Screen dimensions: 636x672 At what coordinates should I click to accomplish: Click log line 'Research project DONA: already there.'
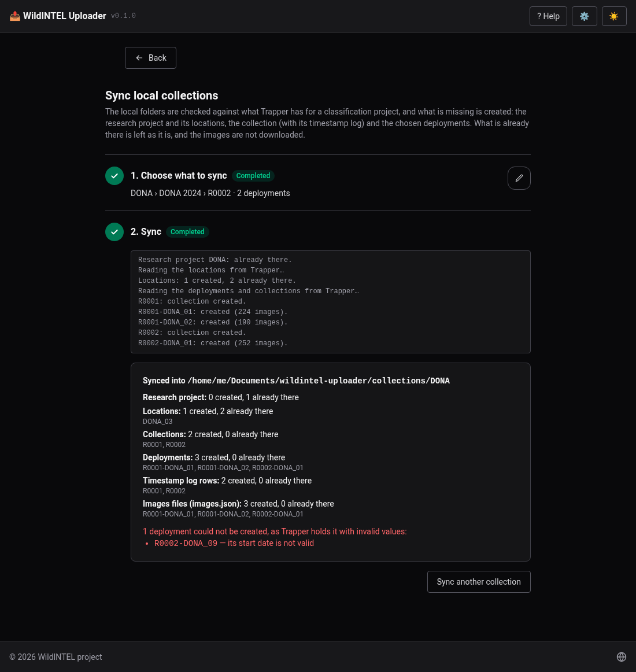click(x=215, y=260)
